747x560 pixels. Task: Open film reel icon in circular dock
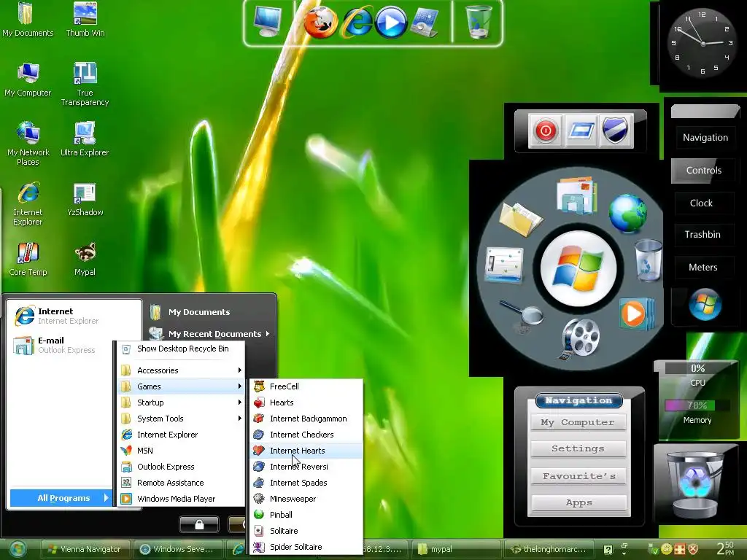point(580,338)
